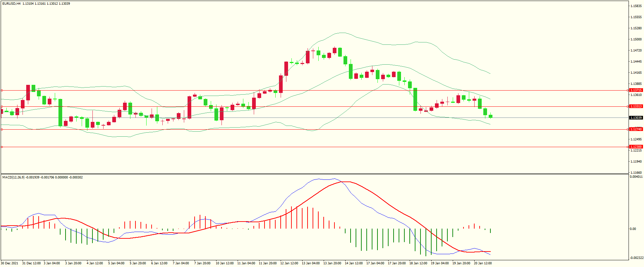Select the 30 Dec 2021 date label
The height and width of the screenshot is (267, 644).
(x=10, y=263)
